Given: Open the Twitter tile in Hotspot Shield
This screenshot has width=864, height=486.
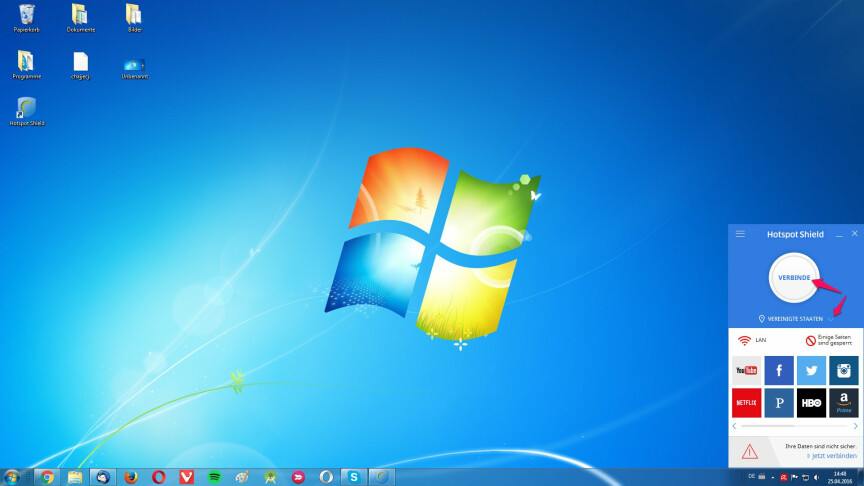Looking at the screenshot, I should 811,370.
